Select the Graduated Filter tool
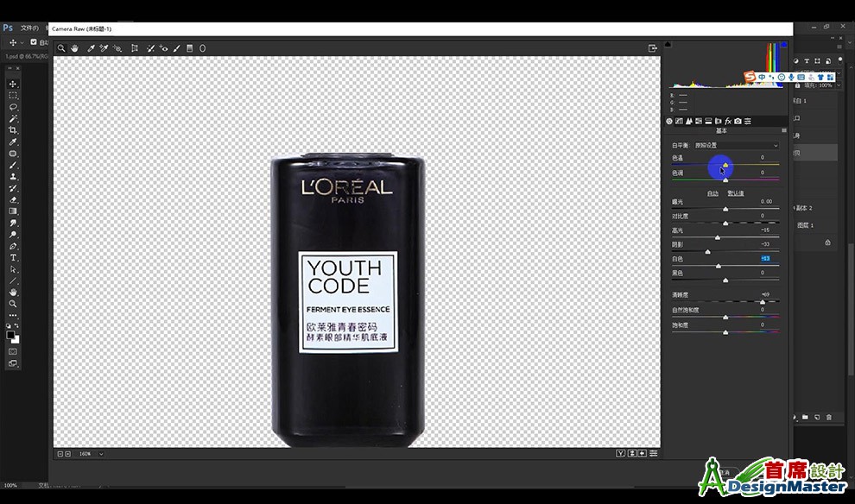Viewport: 855px width, 504px height. tap(190, 48)
